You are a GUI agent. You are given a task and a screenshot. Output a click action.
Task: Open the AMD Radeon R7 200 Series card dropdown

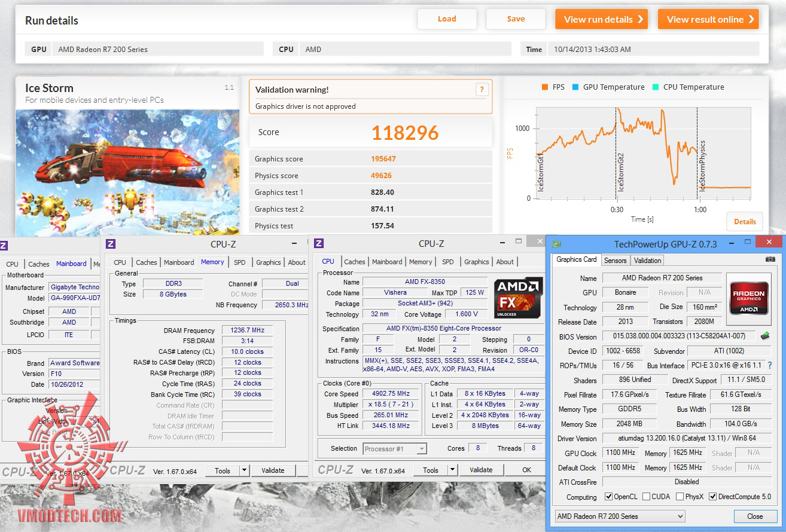(x=620, y=516)
